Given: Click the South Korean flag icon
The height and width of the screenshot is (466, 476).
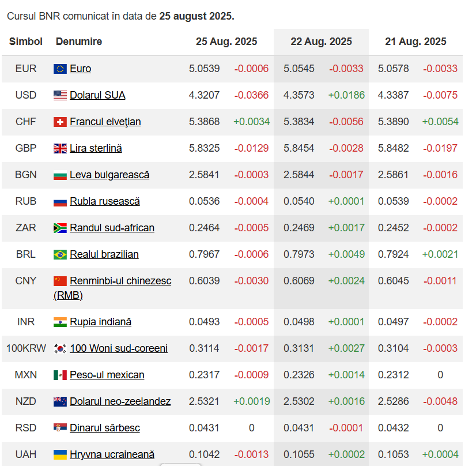Looking at the screenshot, I should [60, 348].
